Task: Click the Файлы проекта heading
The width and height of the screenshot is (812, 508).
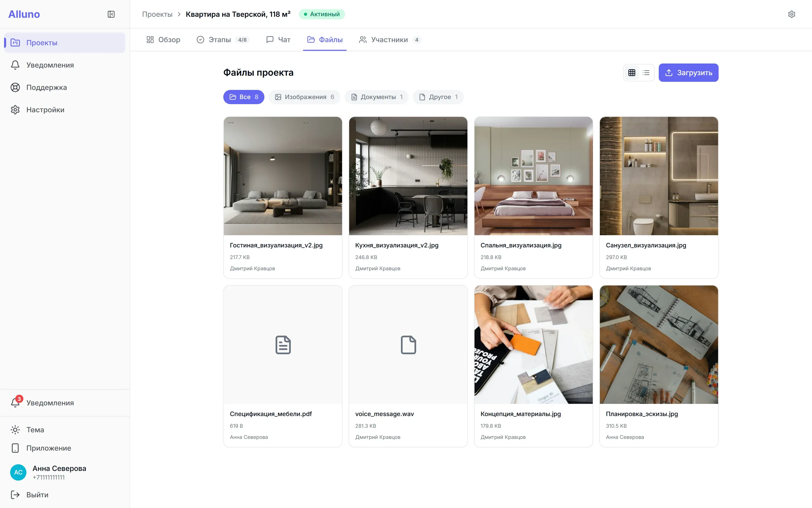Action: 258,73
